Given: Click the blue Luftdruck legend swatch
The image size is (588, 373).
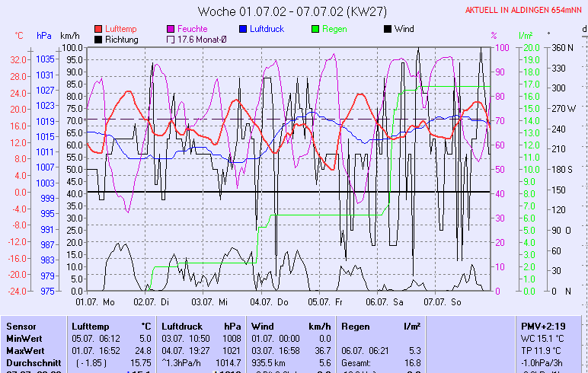Looking at the screenshot, I should coord(243,29).
